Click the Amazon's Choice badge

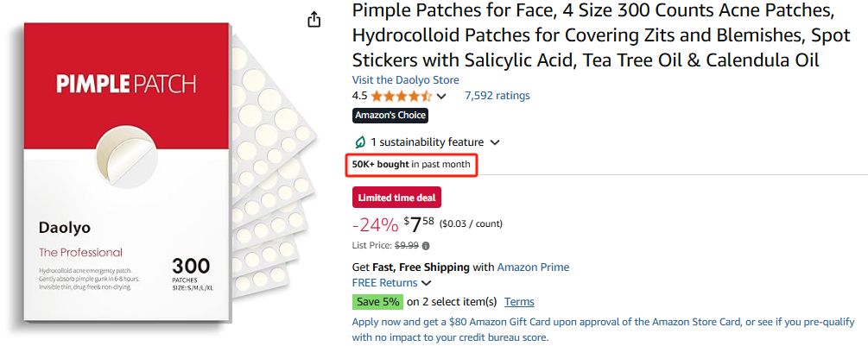(390, 116)
